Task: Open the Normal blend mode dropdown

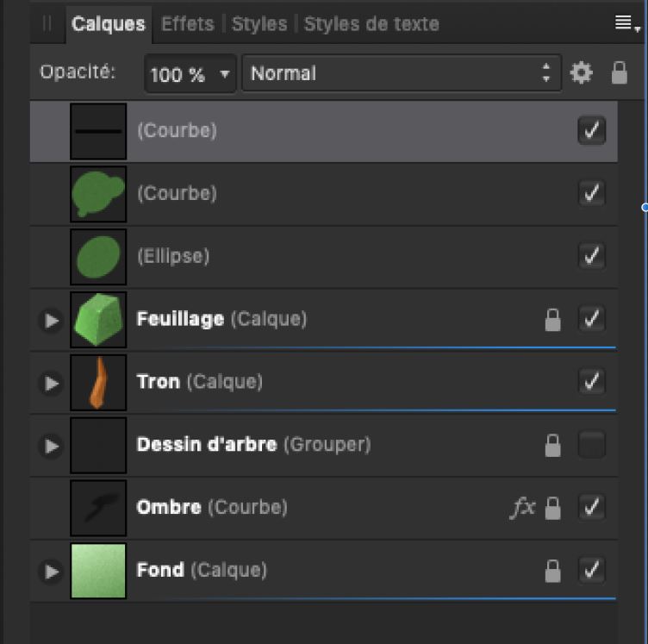Action: 401,74
